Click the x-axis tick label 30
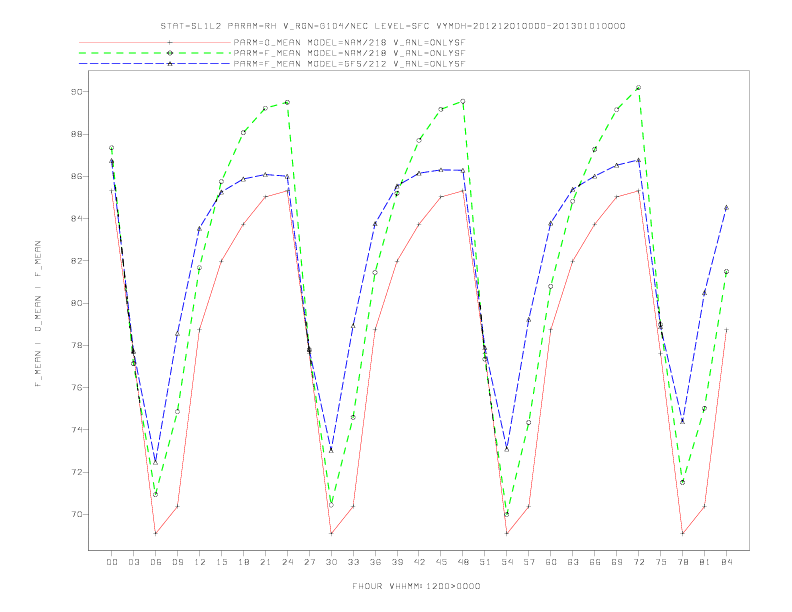792x612 pixels. click(331, 562)
